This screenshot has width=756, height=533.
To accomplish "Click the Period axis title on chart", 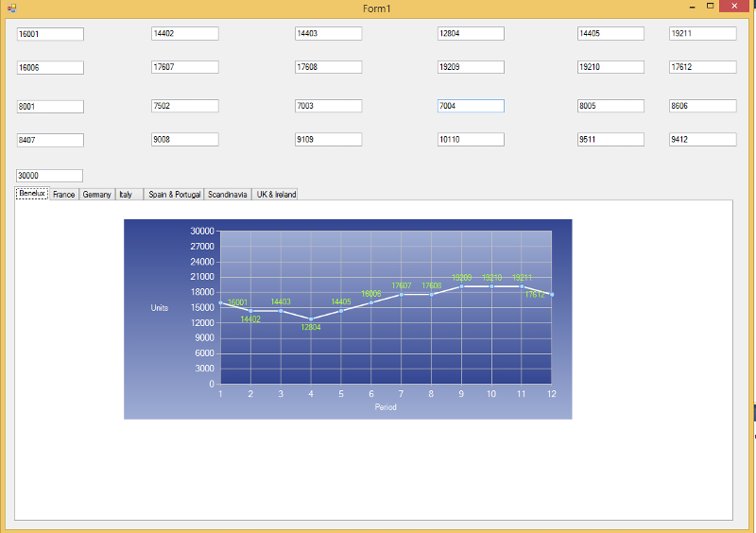I will tap(386, 407).
